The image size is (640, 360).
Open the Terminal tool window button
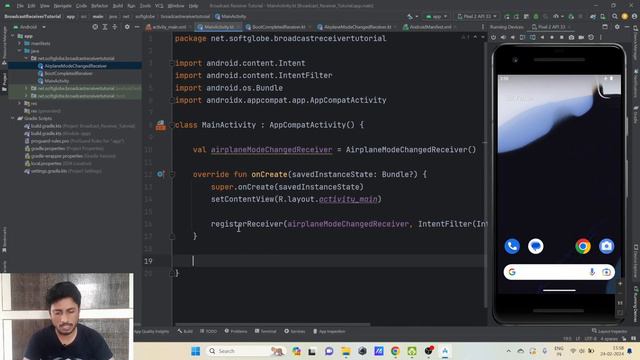coord(266,331)
